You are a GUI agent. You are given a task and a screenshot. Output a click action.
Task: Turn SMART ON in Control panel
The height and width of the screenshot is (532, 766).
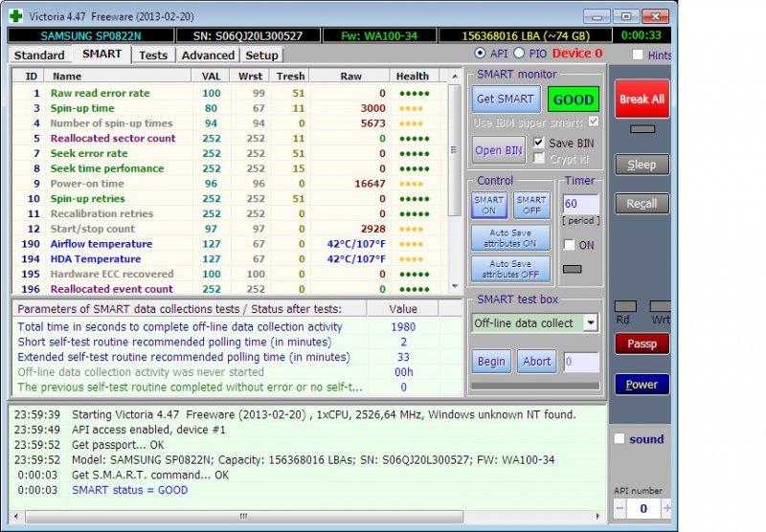coord(489,205)
